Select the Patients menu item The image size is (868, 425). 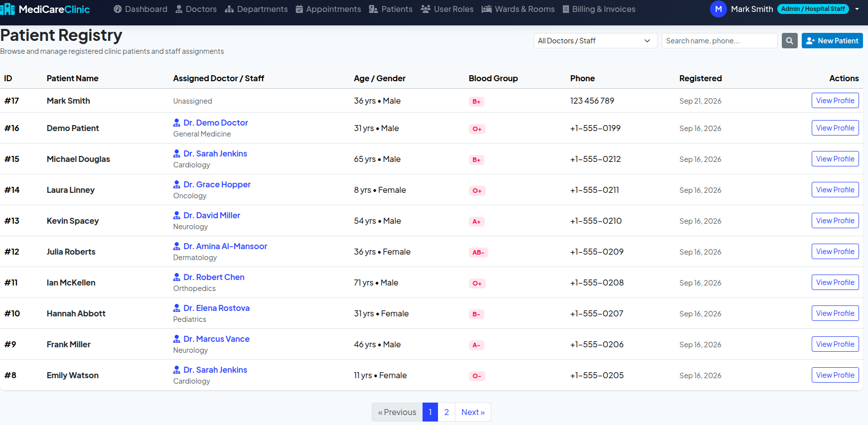[391, 9]
